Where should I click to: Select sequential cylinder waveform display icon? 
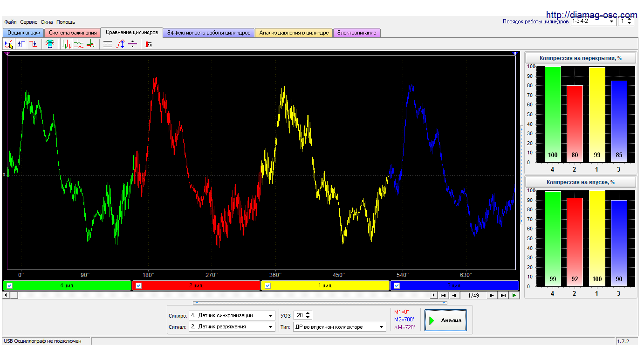tap(66, 44)
